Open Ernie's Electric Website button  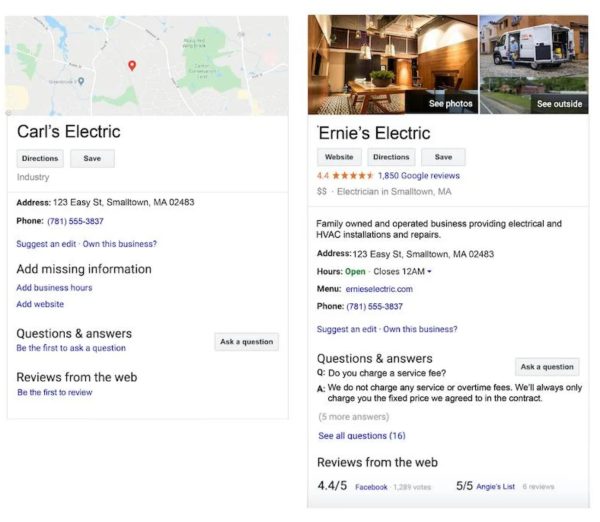(x=339, y=157)
